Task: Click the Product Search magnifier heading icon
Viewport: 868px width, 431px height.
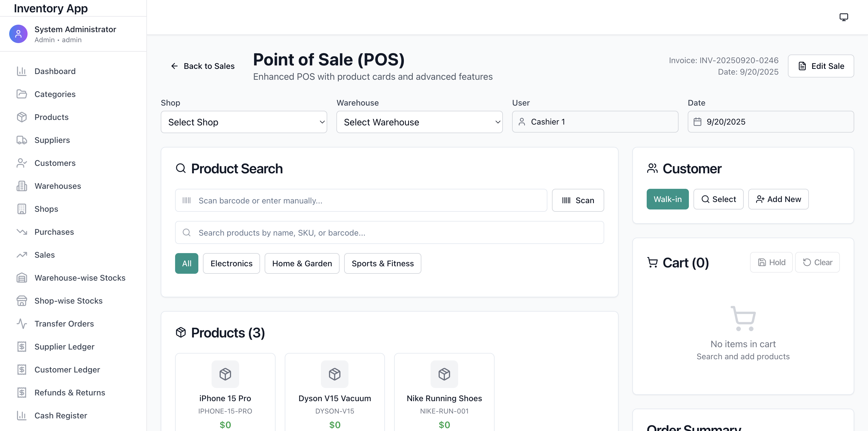Action: pyautogui.click(x=181, y=168)
